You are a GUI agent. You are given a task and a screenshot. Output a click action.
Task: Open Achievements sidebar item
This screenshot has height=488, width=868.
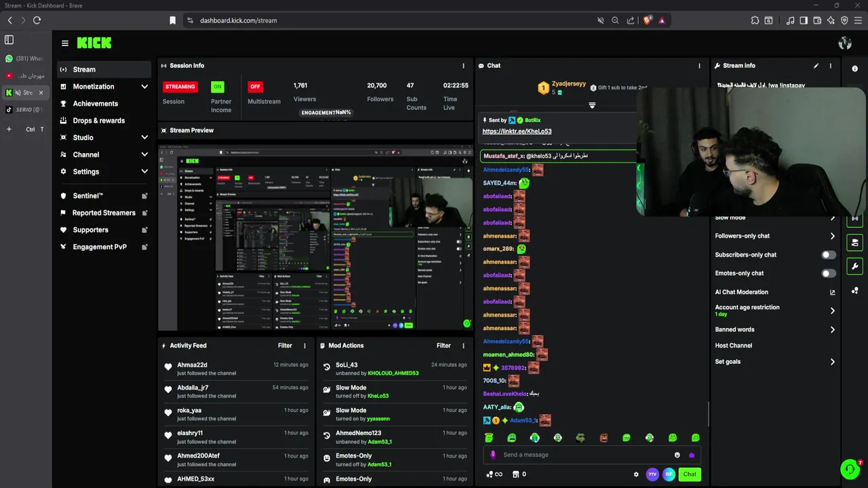pyautogui.click(x=104, y=104)
